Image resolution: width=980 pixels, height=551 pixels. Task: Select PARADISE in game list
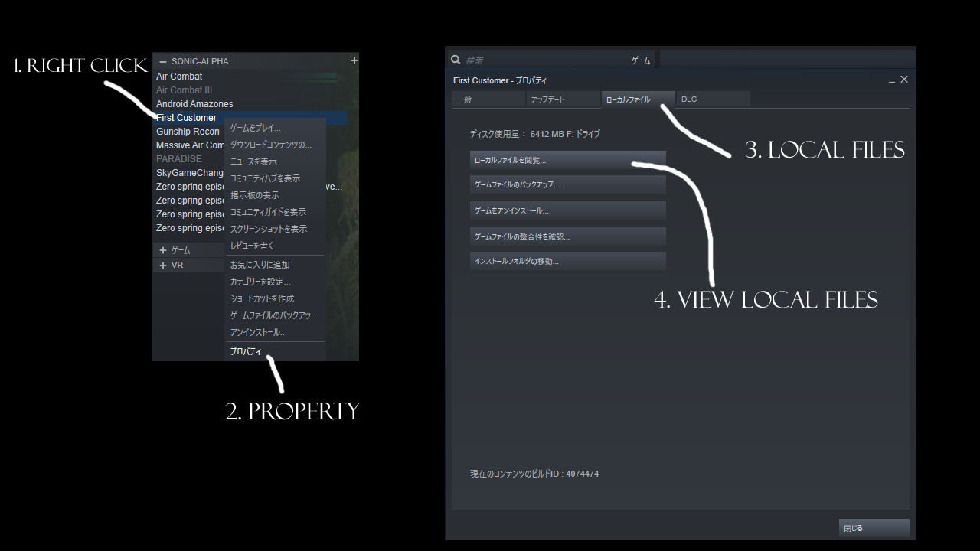pos(179,158)
